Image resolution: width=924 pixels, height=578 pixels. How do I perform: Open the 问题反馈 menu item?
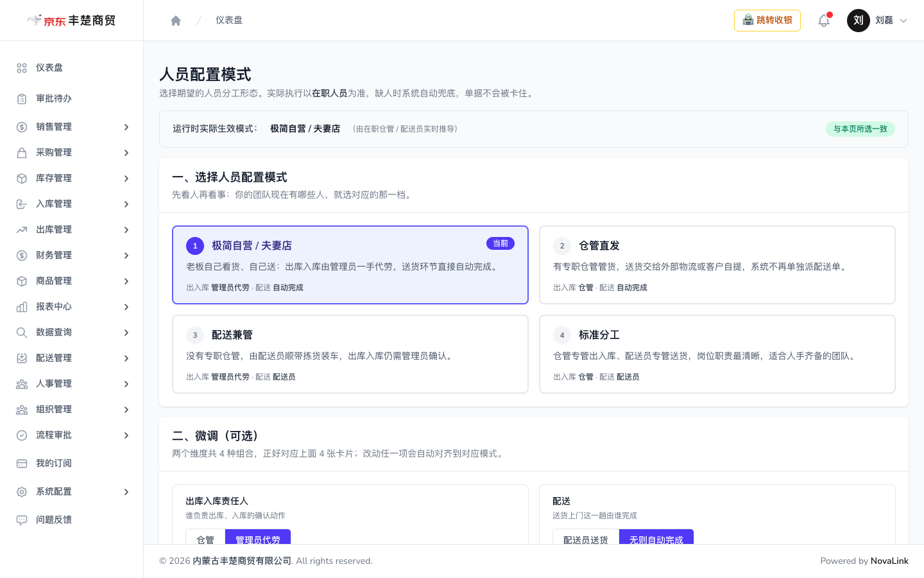tap(72, 520)
